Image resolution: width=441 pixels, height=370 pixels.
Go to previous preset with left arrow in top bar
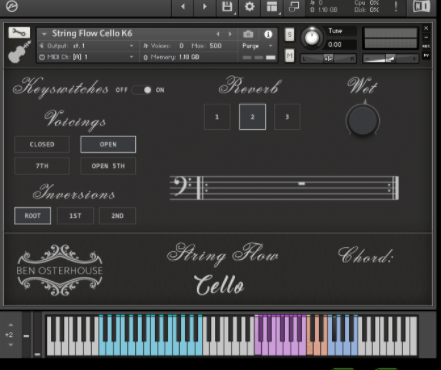[183, 6]
